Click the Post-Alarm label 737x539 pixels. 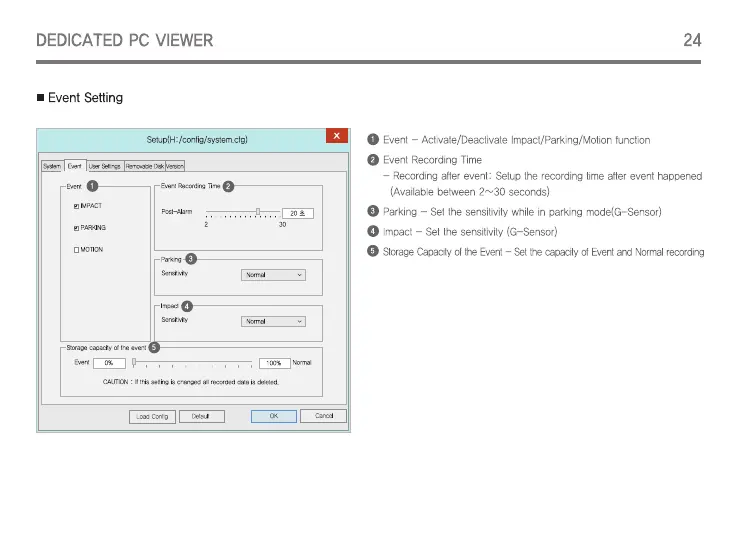click(x=177, y=212)
